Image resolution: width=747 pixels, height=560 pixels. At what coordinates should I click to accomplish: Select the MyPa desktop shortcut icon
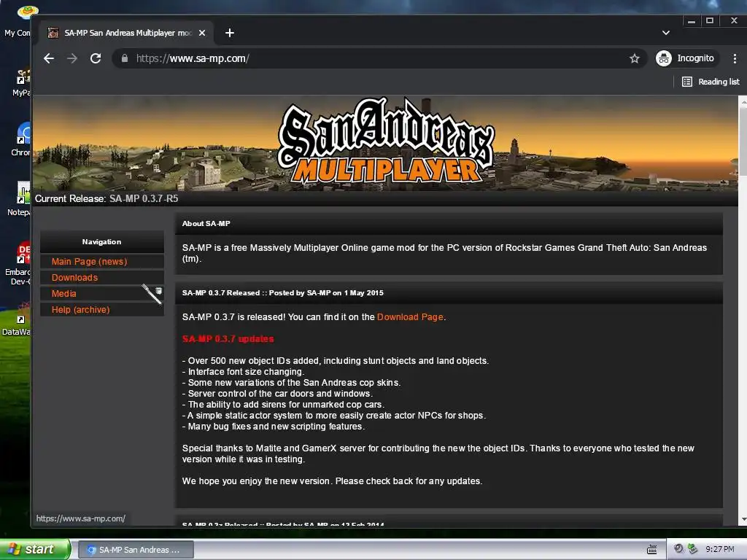coord(21,83)
